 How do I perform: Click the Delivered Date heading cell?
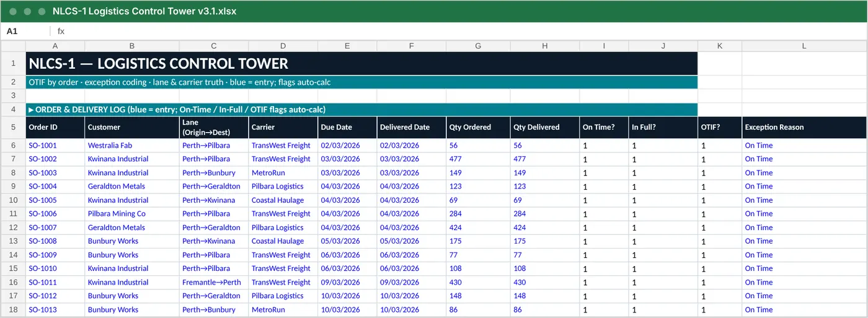[x=411, y=127]
